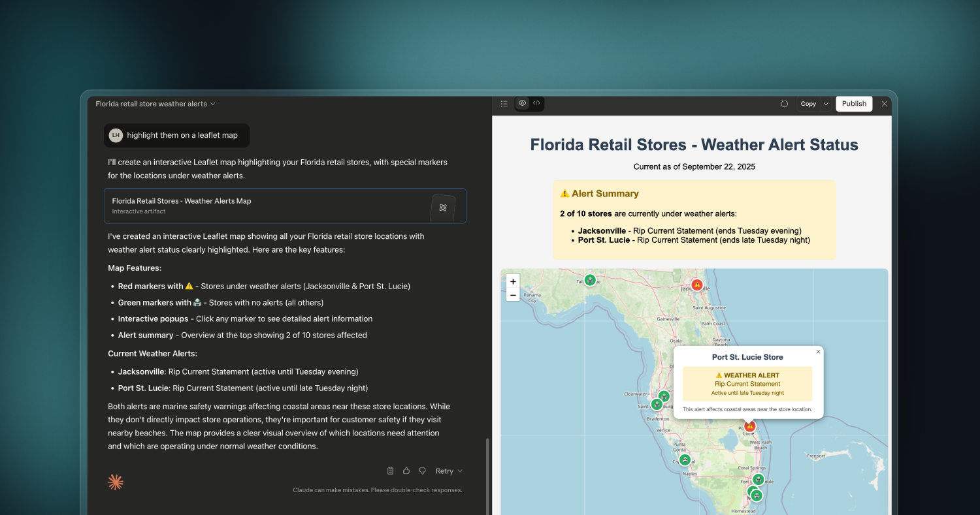The image size is (980, 515).
Task: Click the "WEATHER ALERT" label in the map popup
Action: pyautogui.click(x=747, y=375)
